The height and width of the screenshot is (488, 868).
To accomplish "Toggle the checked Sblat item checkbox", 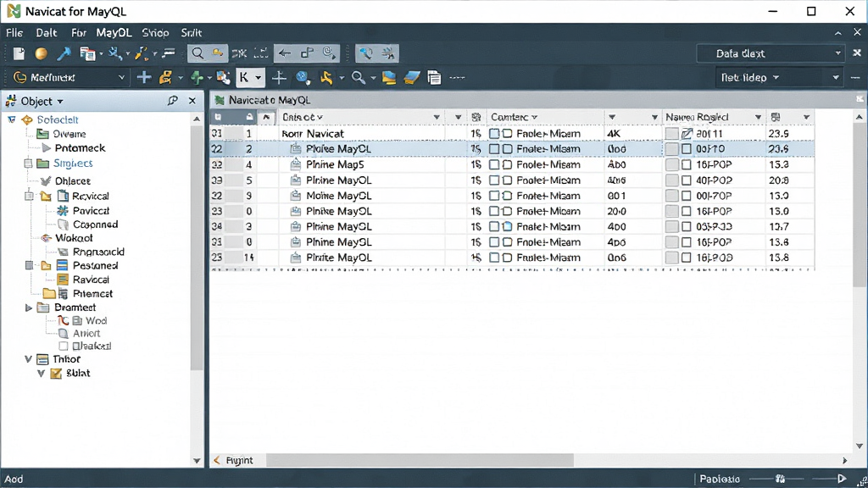I will (56, 373).
